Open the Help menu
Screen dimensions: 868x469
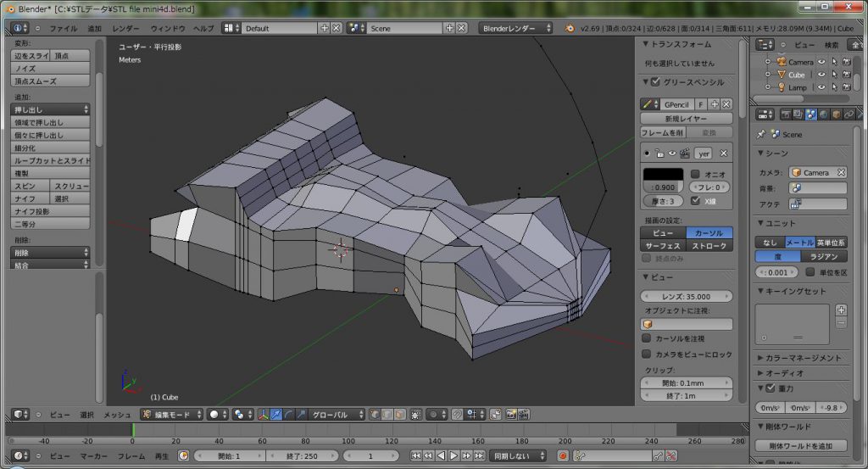(203, 28)
